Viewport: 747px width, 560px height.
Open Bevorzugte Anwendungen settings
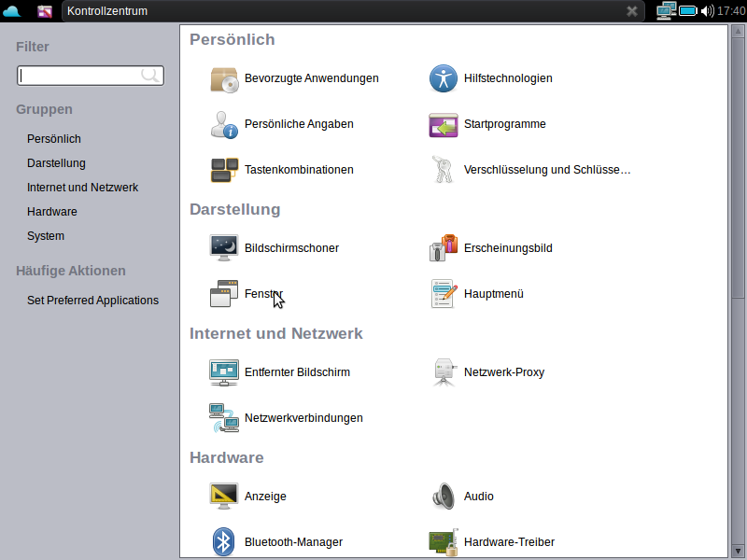pyautogui.click(x=310, y=78)
